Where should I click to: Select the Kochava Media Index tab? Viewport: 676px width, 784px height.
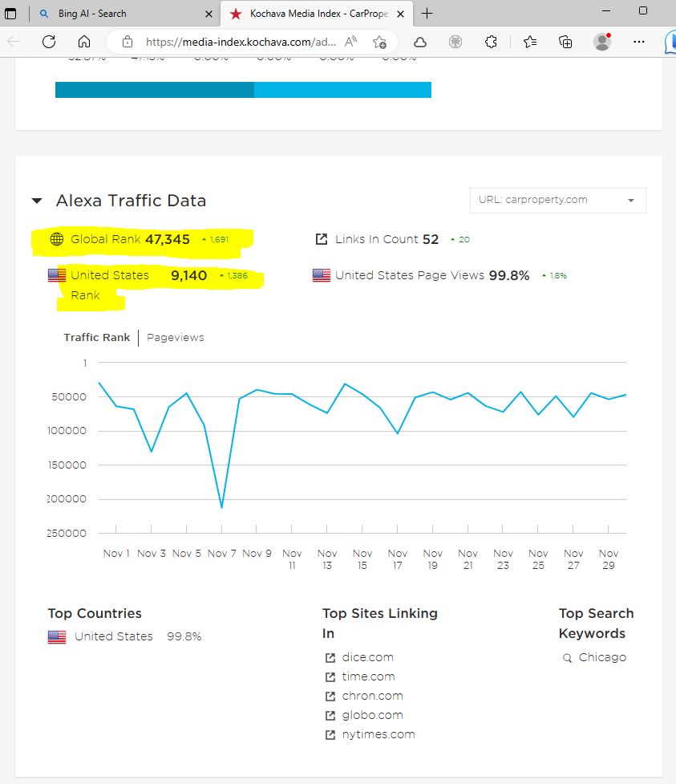pyautogui.click(x=317, y=14)
